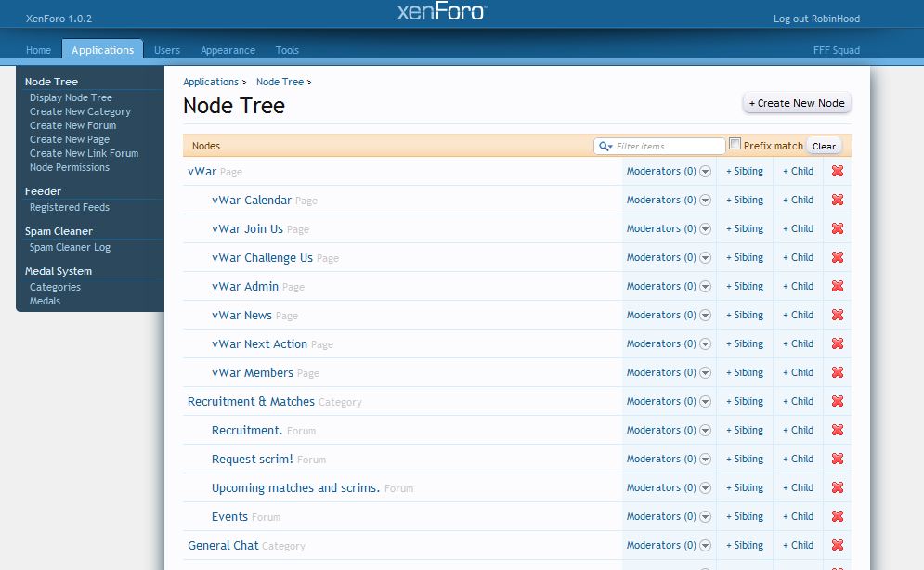Open Spam Cleaner Log
This screenshot has width=924, height=570.
[x=71, y=247]
